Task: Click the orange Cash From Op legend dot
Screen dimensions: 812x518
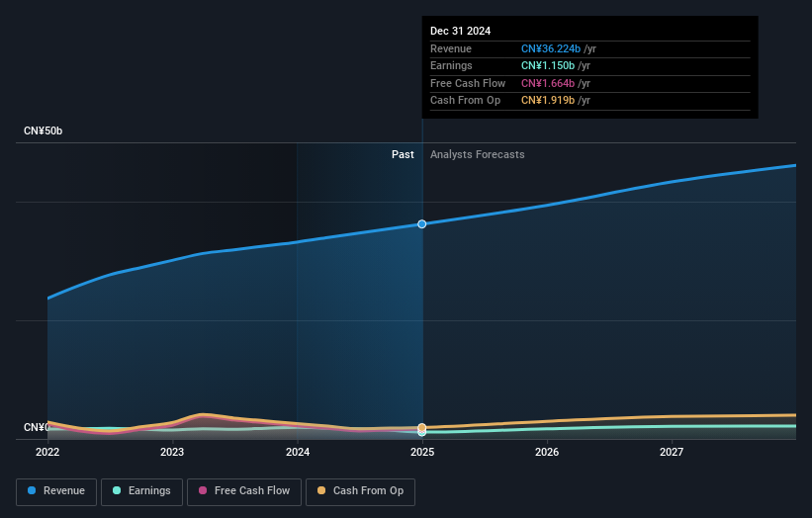Action: [x=321, y=490]
